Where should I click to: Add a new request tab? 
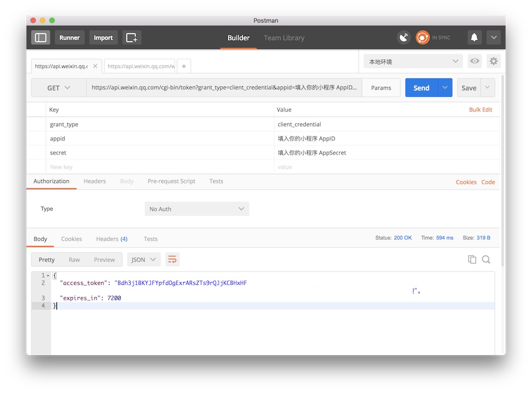(x=184, y=66)
